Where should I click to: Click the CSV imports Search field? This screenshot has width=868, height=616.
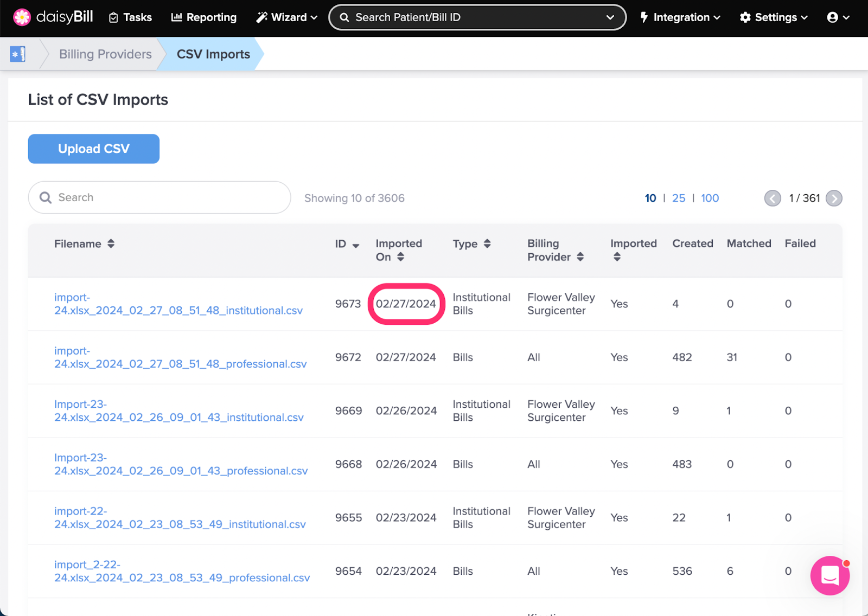[159, 197]
